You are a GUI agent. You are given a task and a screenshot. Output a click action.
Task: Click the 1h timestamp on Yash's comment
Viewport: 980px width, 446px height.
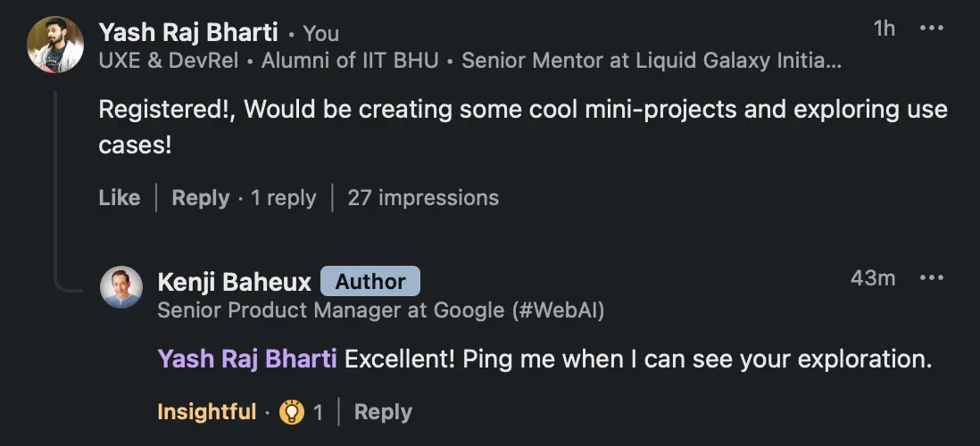pyautogui.click(x=884, y=29)
